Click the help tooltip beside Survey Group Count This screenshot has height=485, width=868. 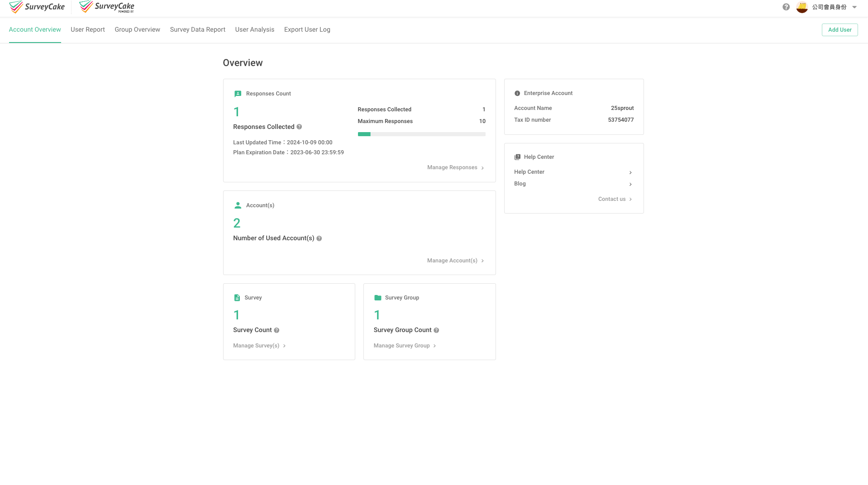436,330
